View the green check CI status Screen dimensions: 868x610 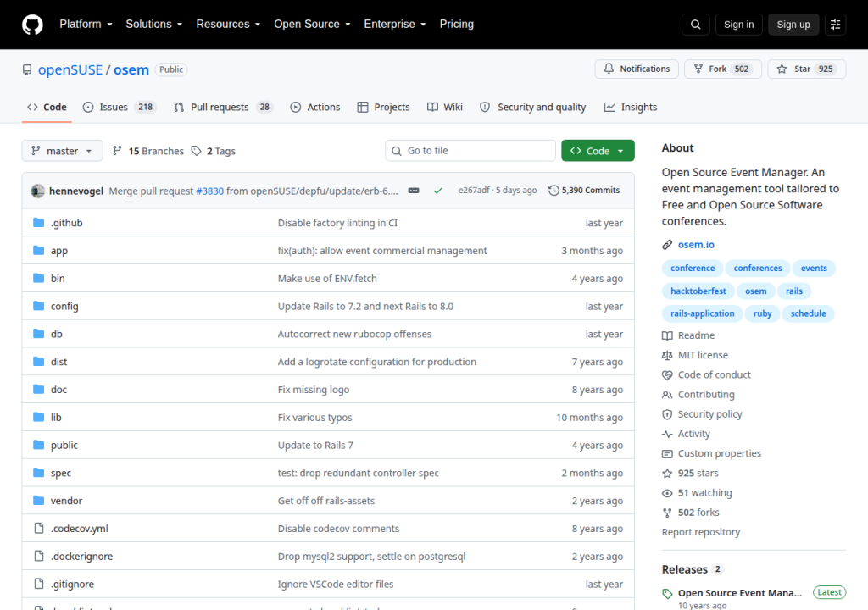click(438, 191)
